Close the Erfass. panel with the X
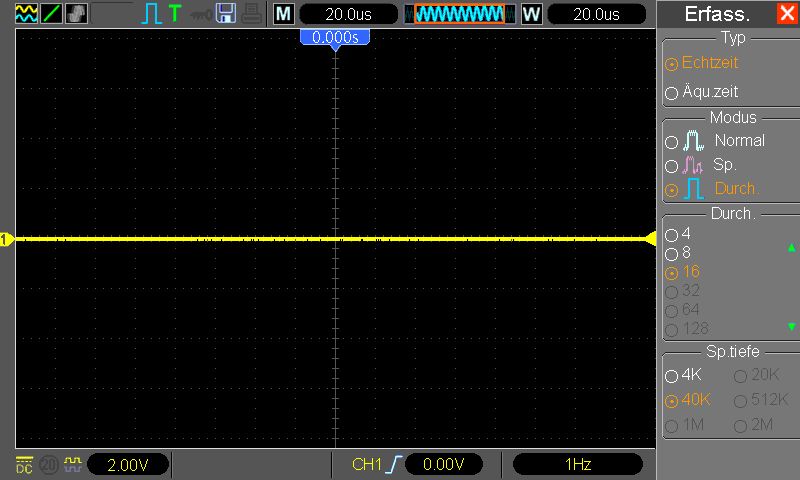800x480 pixels. 787,13
